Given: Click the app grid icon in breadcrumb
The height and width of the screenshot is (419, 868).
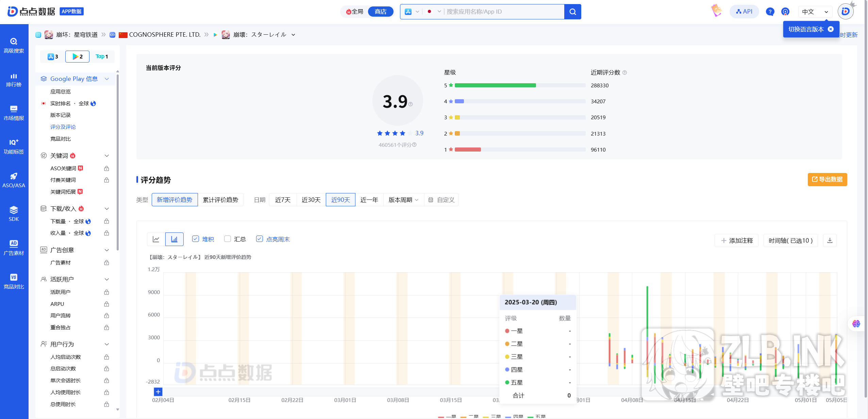Looking at the screenshot, I should [38, 35].
